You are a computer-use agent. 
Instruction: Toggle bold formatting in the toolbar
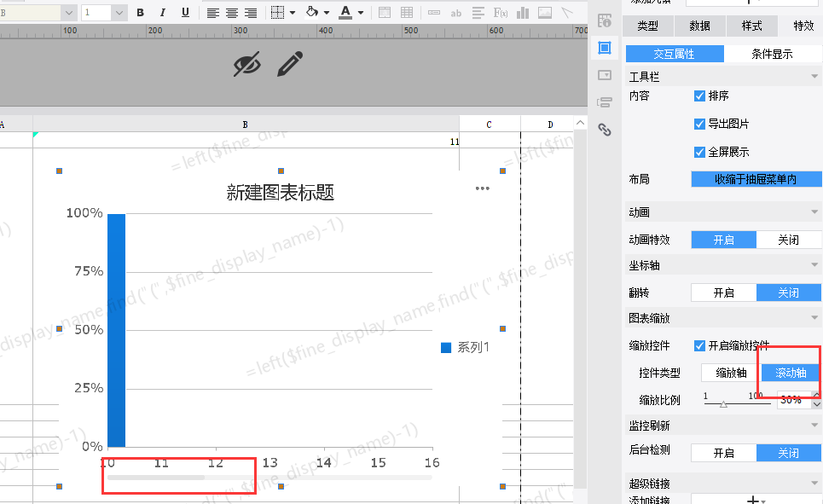point(140,13)
